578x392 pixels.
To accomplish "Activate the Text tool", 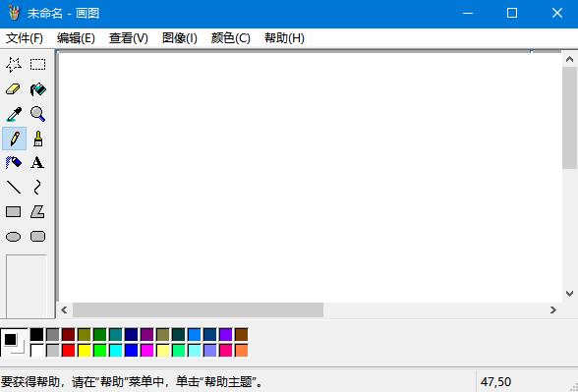I will coord(37,163).
